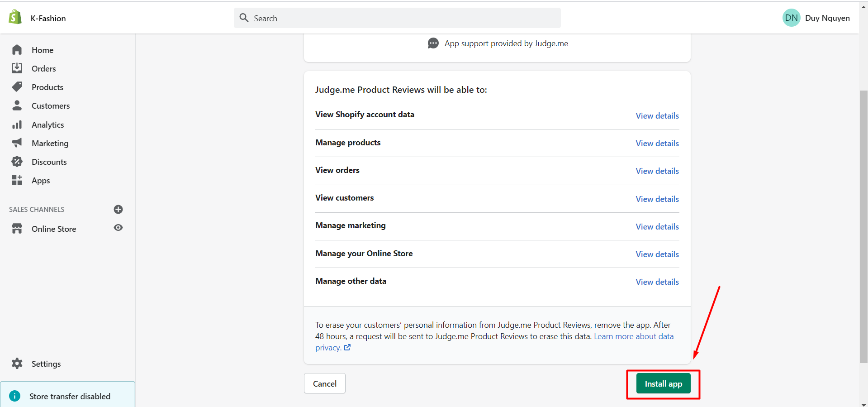Click the K-Fashion store name
The height and width of the screenshot is (407, 868).
point(48,18)
